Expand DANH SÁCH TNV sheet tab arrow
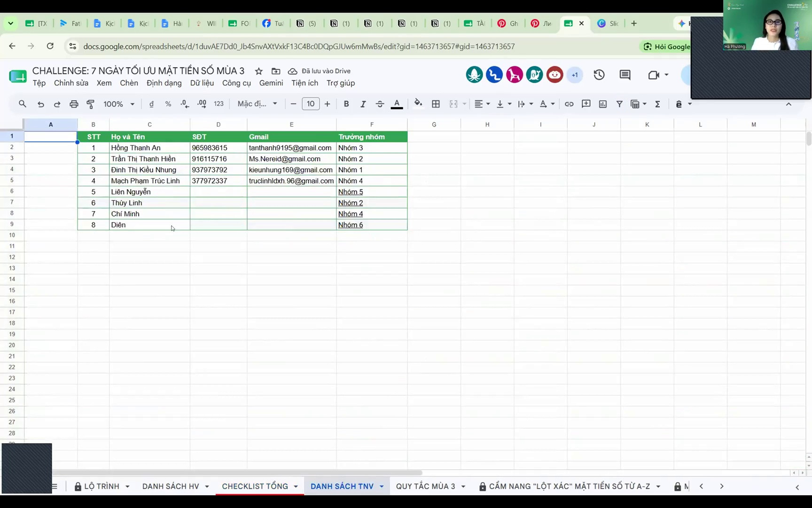The height and width of the screenshot is (508, 812). tap(382, 486)
